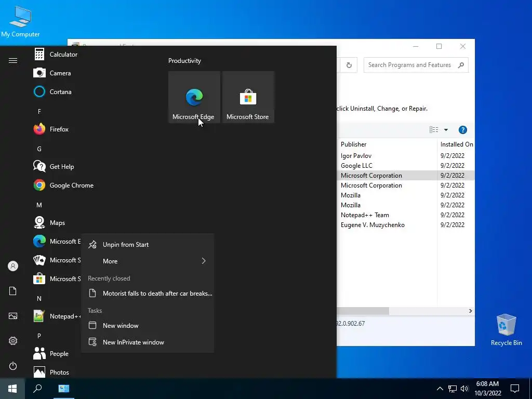Select the Notepad++ Team publisher row
The width and height of the screenshot is (532, 399).
click(405, 215)
